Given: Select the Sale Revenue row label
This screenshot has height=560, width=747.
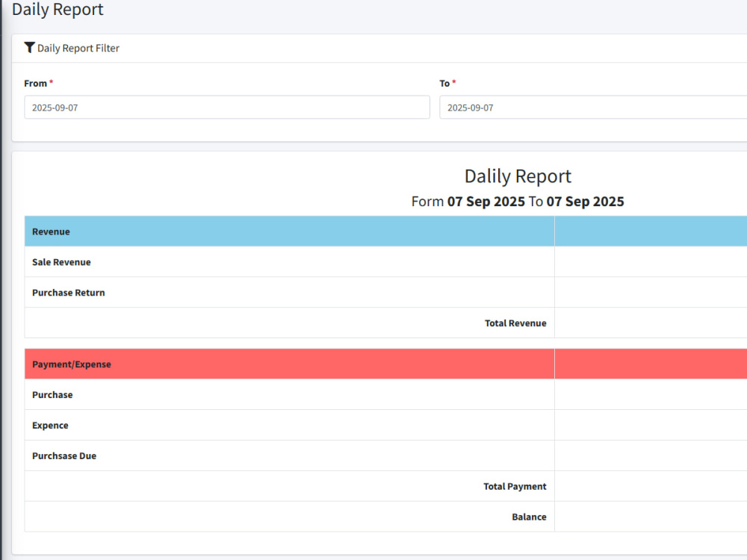Looking at the screenshot, I should coord(61,262).
